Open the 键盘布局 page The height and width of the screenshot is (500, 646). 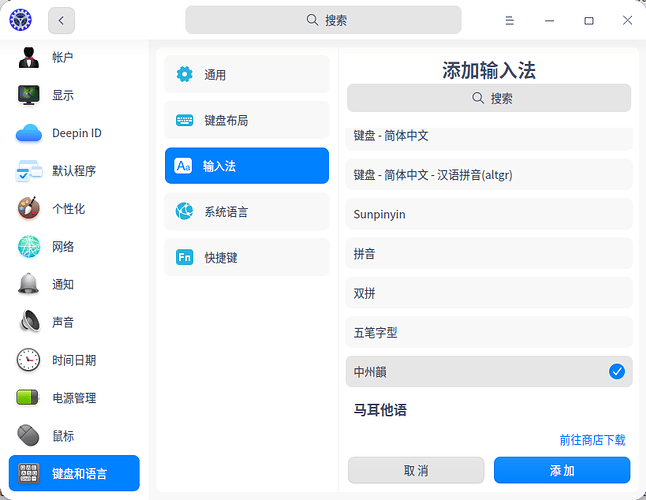coord(247,120)
